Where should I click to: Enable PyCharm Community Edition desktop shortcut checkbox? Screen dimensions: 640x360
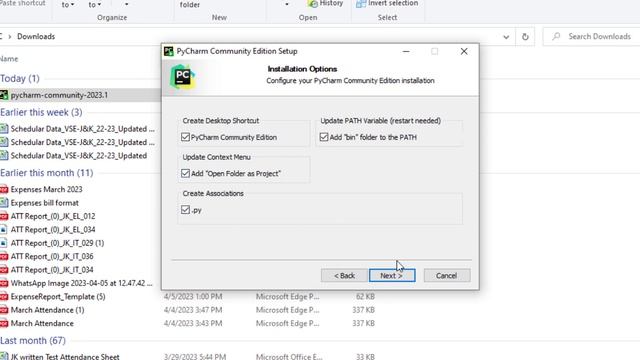coord(185,137)
